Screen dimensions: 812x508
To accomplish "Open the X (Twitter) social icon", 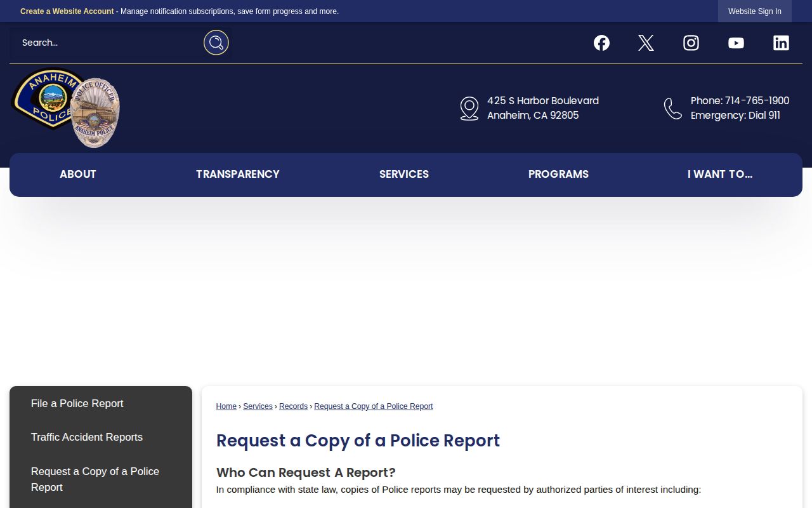I will pos(646,43).
